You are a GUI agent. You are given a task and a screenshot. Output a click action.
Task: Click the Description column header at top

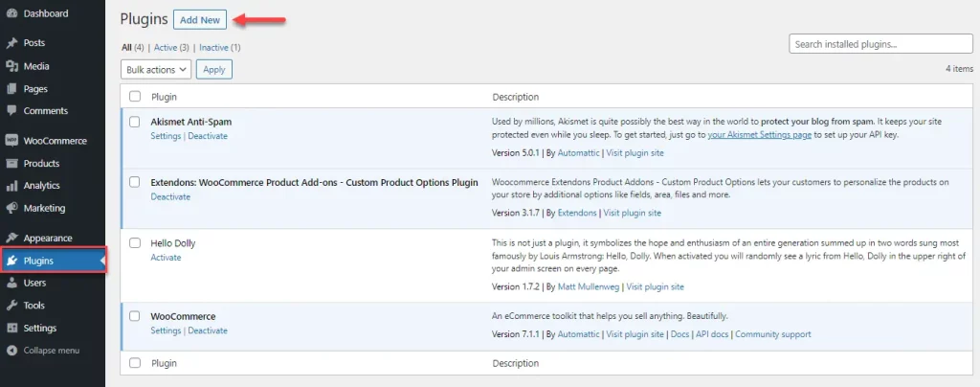click(x=516, y=97)
